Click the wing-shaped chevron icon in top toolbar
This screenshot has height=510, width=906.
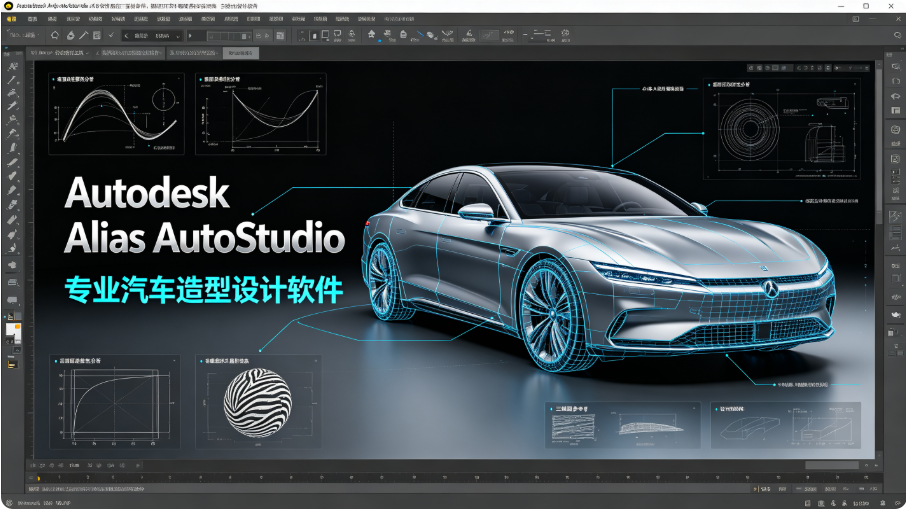tap(447, 33)
